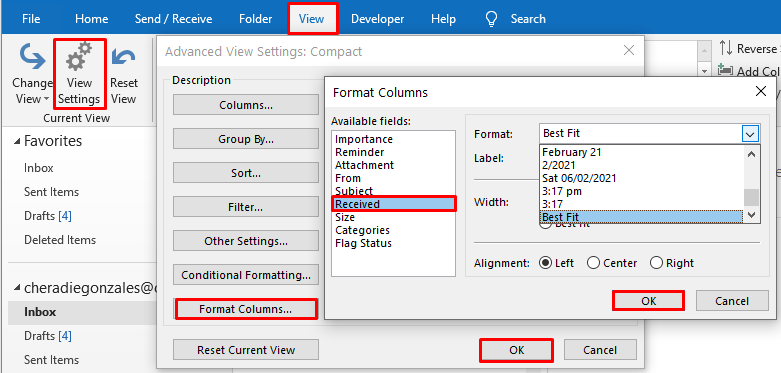
Task: Select Categories in Available fields
Action: pos(393,230)
